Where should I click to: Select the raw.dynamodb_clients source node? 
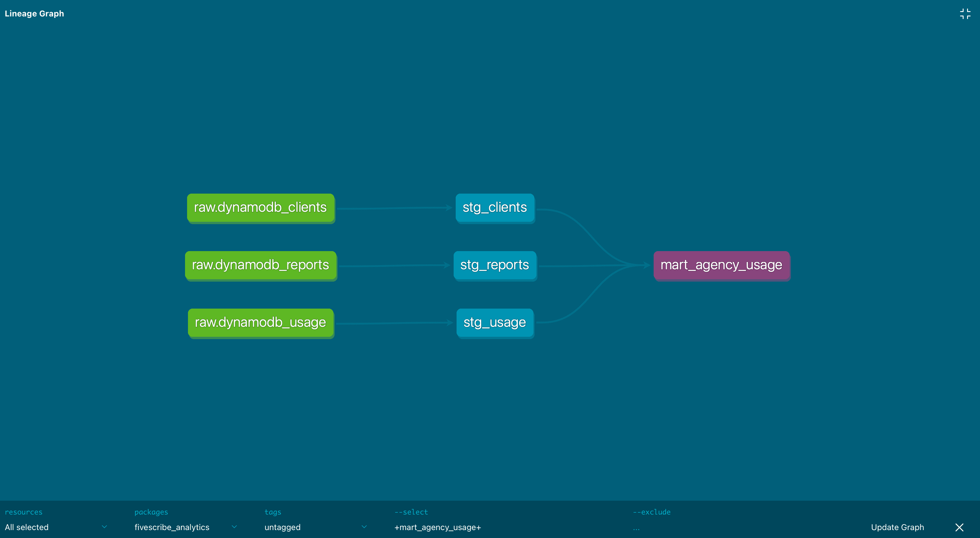pos(260,208)
